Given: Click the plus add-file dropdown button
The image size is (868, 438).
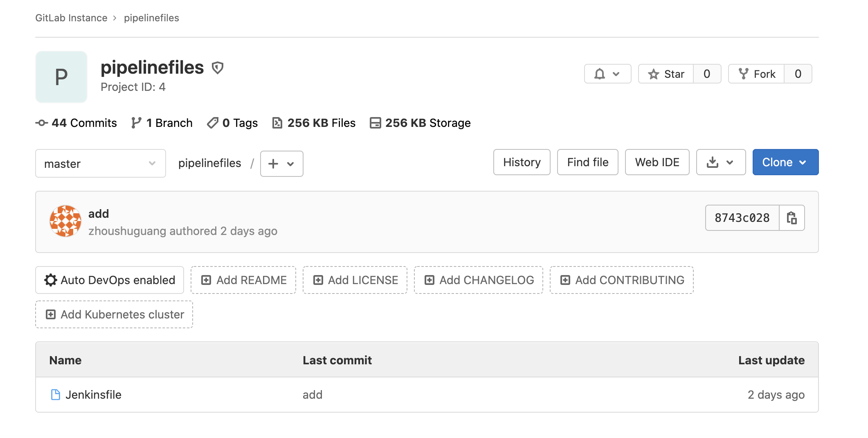Looking at the screenshot, I should point(281,164).
